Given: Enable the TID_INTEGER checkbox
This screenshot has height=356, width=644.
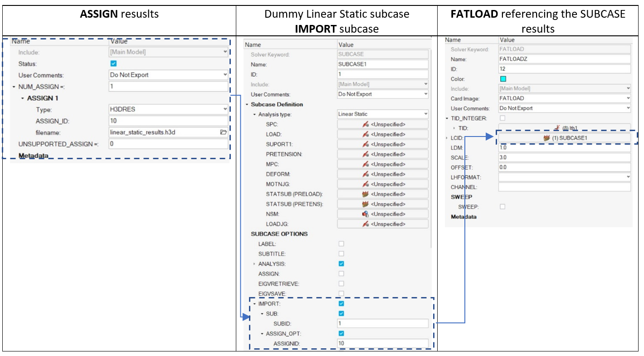Looking at the screenshot, I should (x=503, y=117).
